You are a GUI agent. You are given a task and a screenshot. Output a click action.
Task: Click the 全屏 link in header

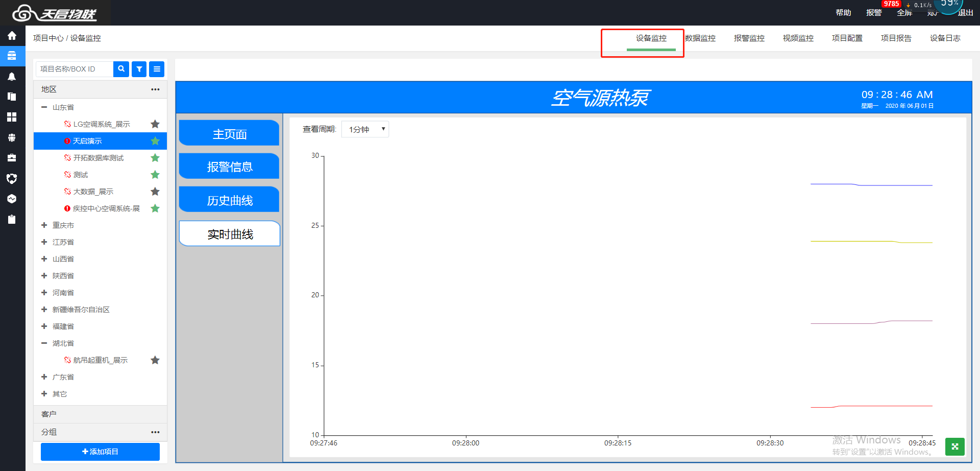click(x=904, y=13)
